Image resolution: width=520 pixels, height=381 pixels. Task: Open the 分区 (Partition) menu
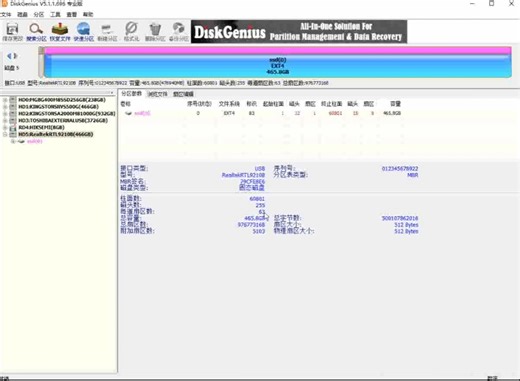(x=39, y=14)
